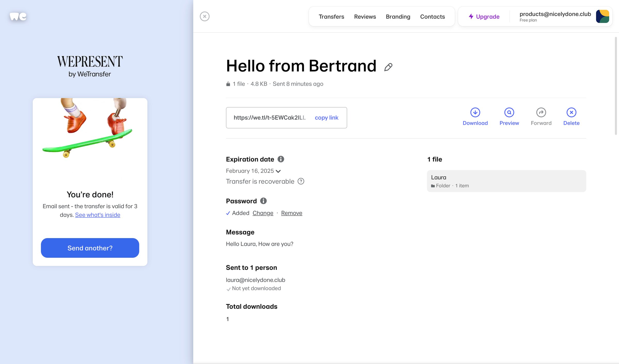Close the transfer details panel
The height and width of the screenshot is (364, 619).
click(x=205, y=17)
